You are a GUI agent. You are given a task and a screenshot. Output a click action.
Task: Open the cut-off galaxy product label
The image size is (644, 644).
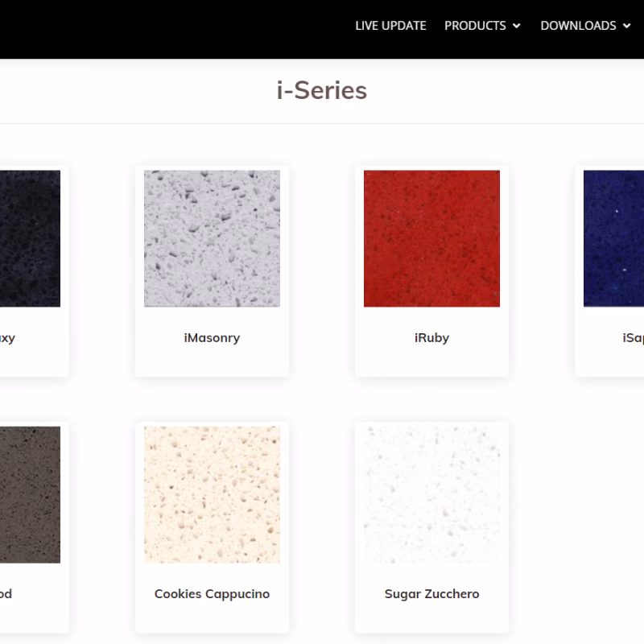pos(7,337)
